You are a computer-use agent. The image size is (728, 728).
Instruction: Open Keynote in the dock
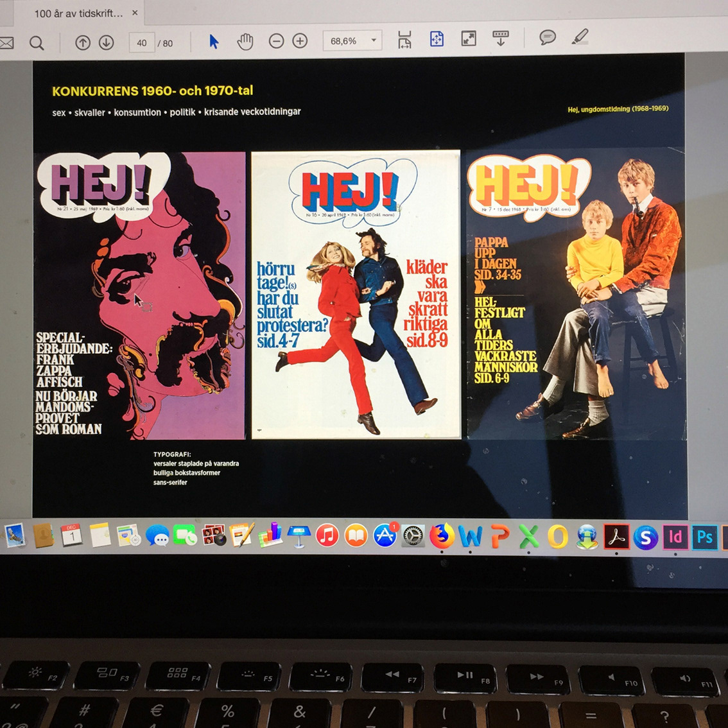pyautogui.click(x=299, y=536)
